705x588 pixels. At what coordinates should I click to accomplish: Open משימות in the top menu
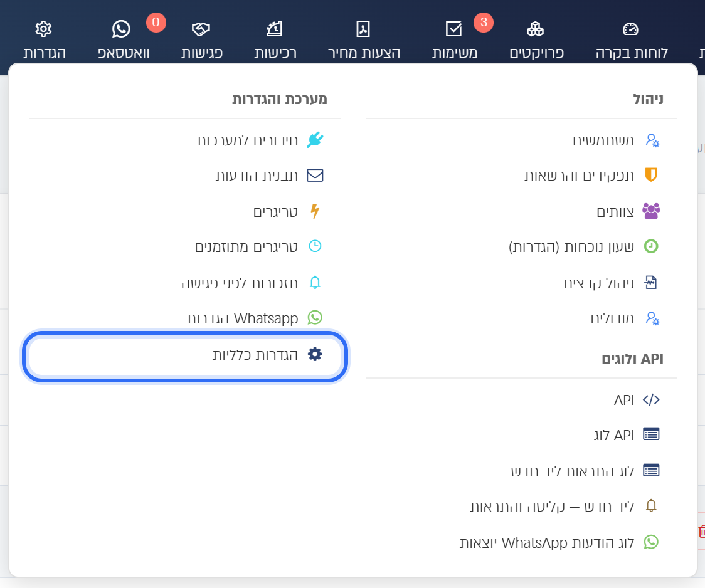tap(455, 53)
